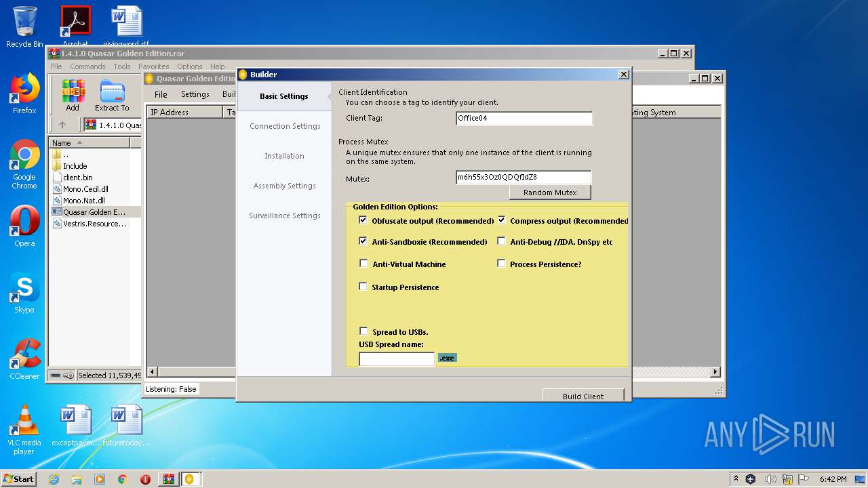Open Quasar File menu
Screen dimensions: 868x488
(161, 94)
